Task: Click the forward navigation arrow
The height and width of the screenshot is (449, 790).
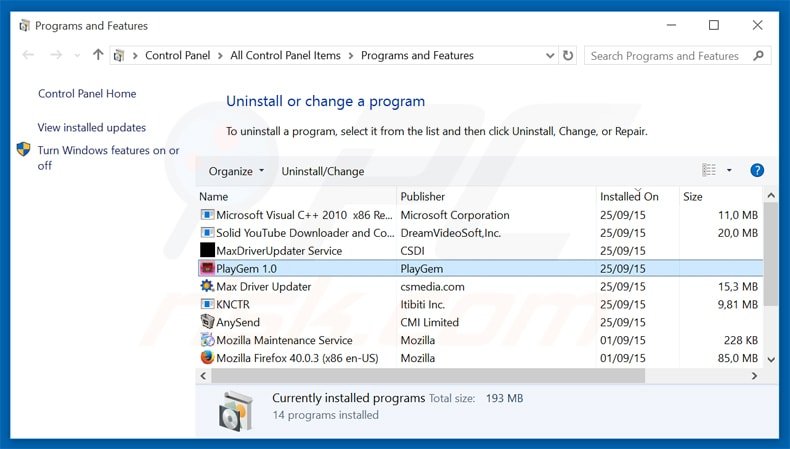Action: pos(56,55)
